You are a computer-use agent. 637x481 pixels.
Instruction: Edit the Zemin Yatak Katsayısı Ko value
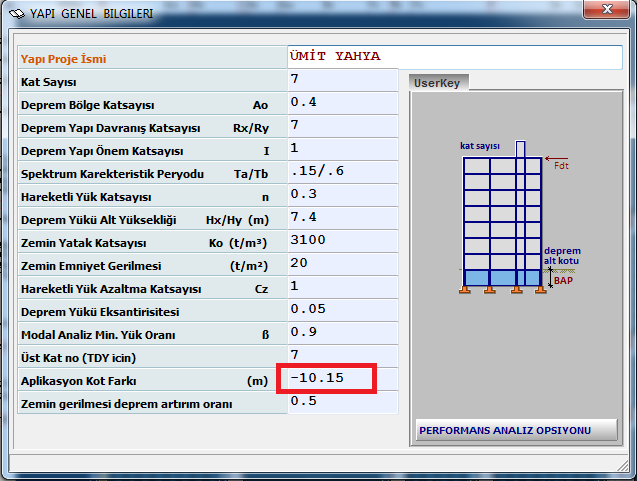pos(341,242)
